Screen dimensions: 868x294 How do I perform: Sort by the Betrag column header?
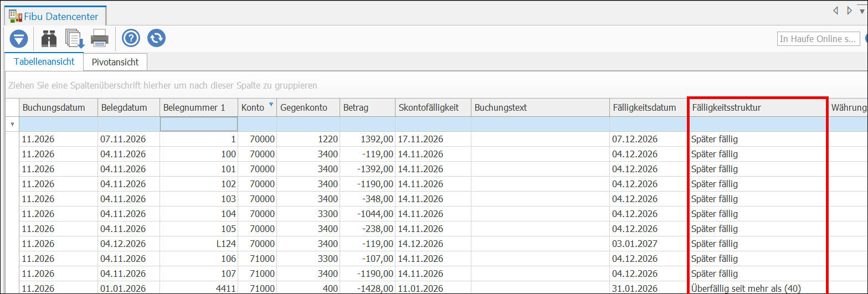[367, 107]
